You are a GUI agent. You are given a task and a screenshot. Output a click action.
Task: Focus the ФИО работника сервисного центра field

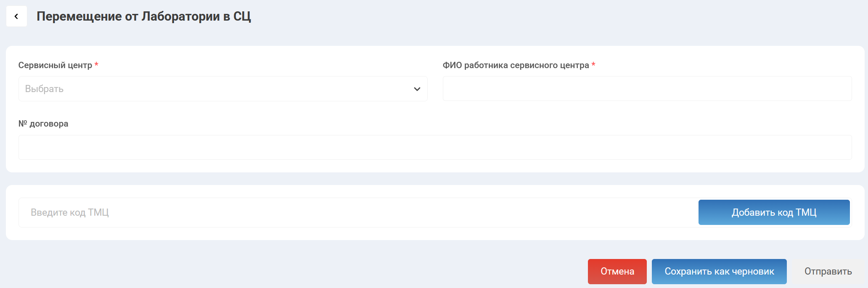[647, 89]
